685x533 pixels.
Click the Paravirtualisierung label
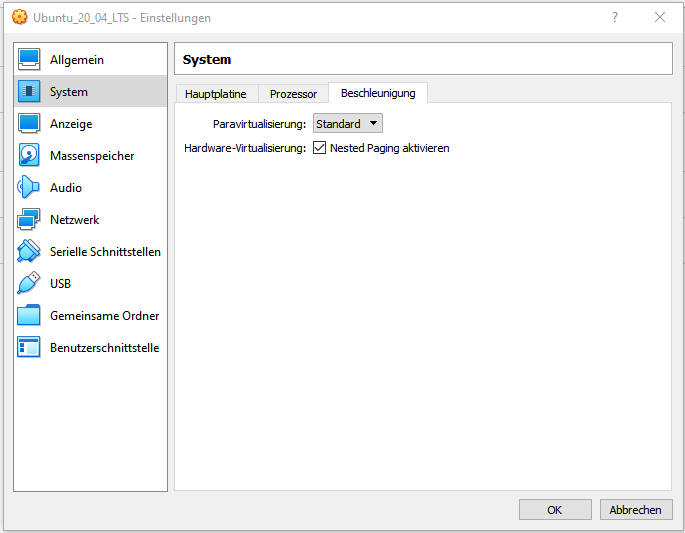pyautogui.click(x=259, y=124)
